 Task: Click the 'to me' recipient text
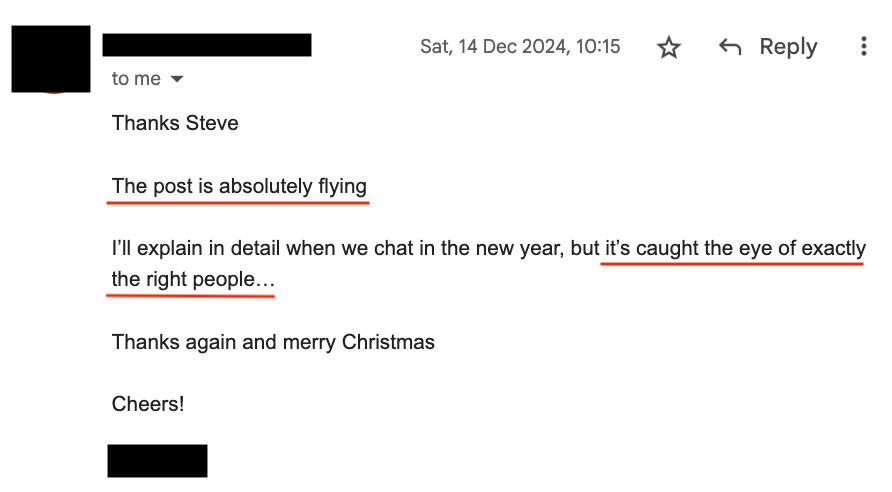click(136, 78)
